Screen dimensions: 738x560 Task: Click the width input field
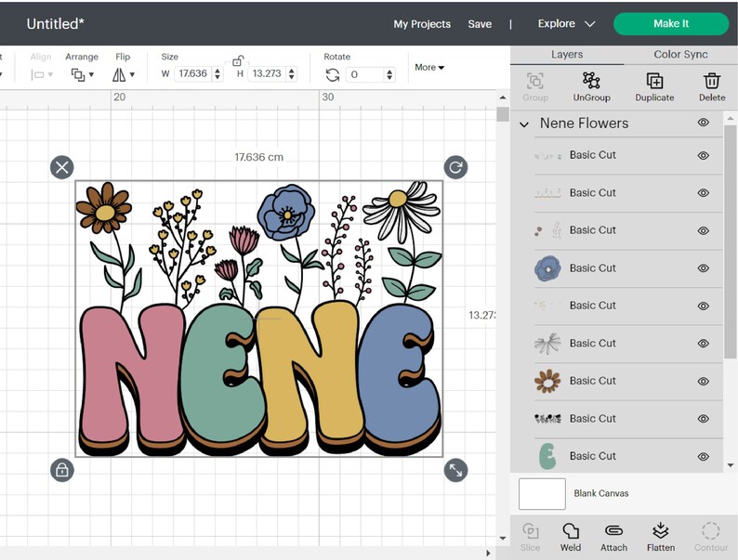click(193, 73)
